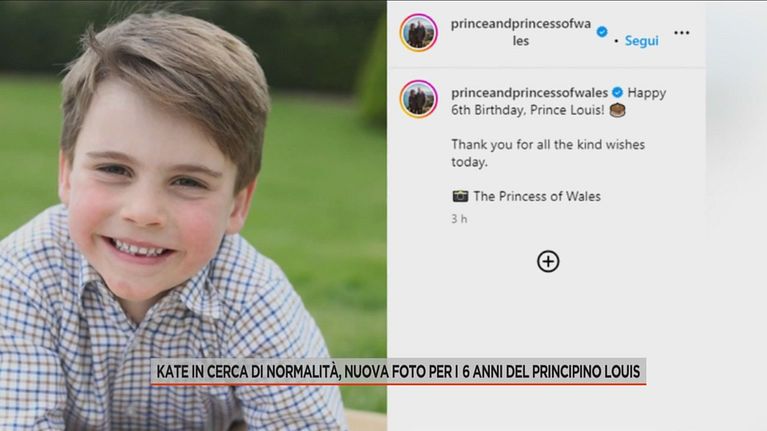
Task: Click the 'Happy 6th Birthday, Prince Louis!' text
Action: (x=558, y=101)
